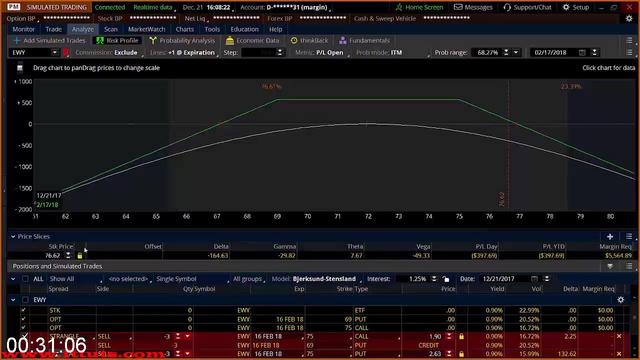Toggle the green lock beside Stk Price 76.62
The width and height of the screenshot is (640, 360).
click(80, 256)
